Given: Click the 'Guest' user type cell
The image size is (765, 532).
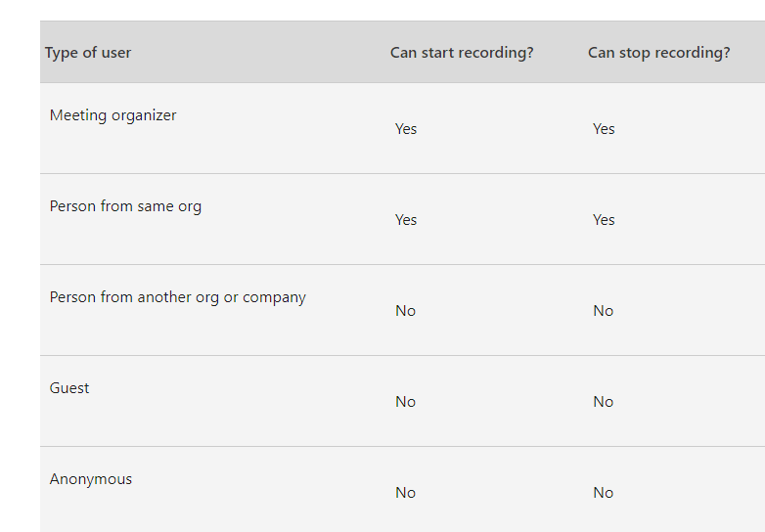Looking at the screenshot, I should (69, 388).
